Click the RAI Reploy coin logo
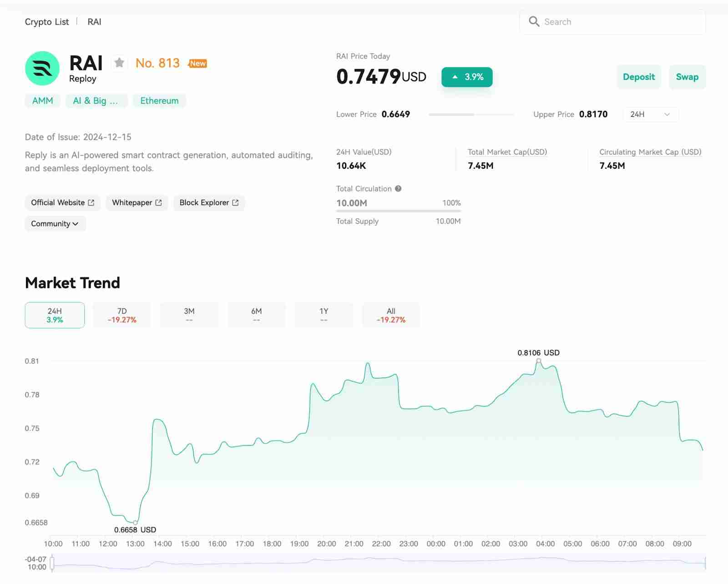Image resolution: width=728 pixels, height=584 pixels. coord(42,69)
